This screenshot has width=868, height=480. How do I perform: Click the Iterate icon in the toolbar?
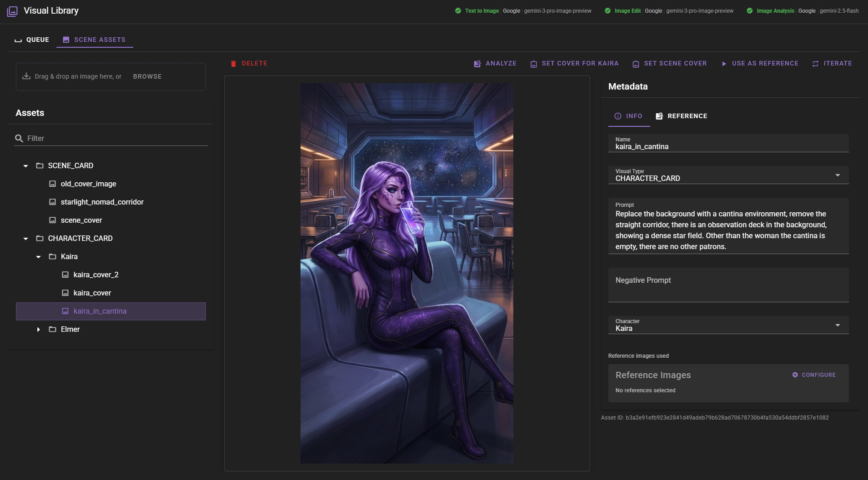click(x=816, y=64)
